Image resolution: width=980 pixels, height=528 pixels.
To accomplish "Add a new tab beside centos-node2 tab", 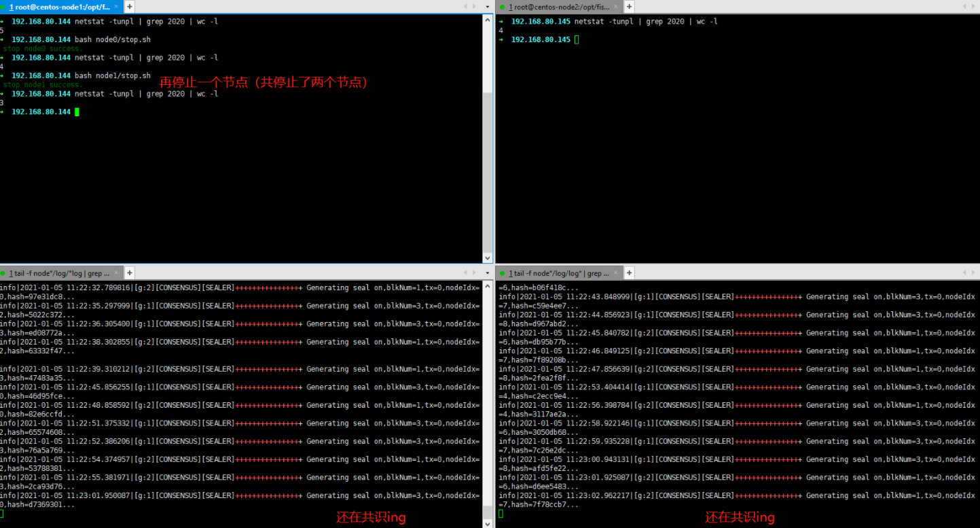I will pyautogui.click(x=629, y=6).
